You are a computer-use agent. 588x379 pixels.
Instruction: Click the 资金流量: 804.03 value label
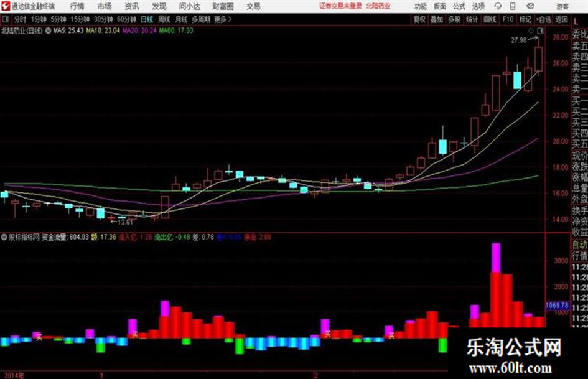pos(65,237)
